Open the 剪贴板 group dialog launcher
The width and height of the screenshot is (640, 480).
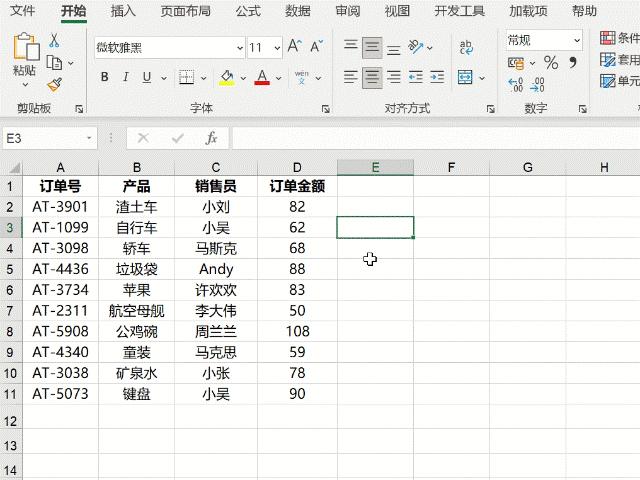click(x=79, y=109)
